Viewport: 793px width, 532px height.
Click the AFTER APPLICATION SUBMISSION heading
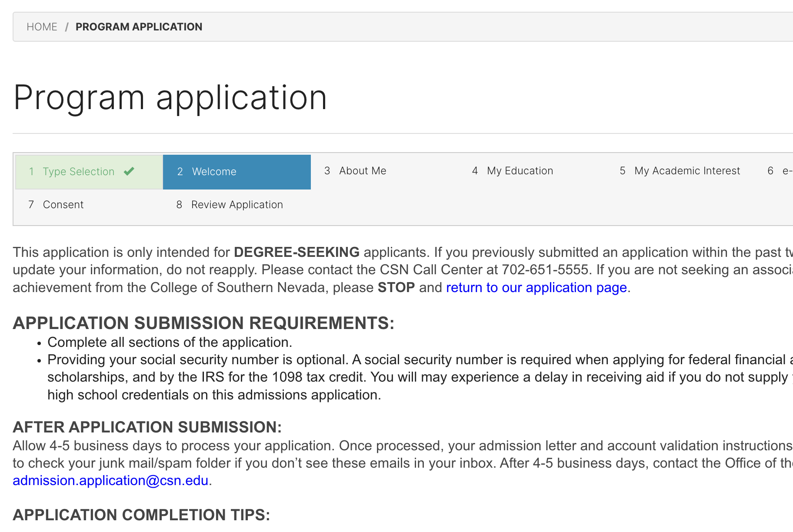coord(147,427)
